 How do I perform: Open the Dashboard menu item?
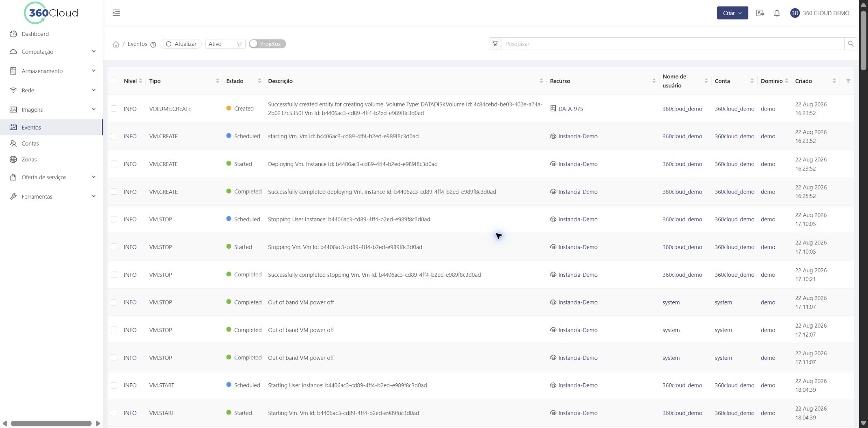[x=51, y=34]
